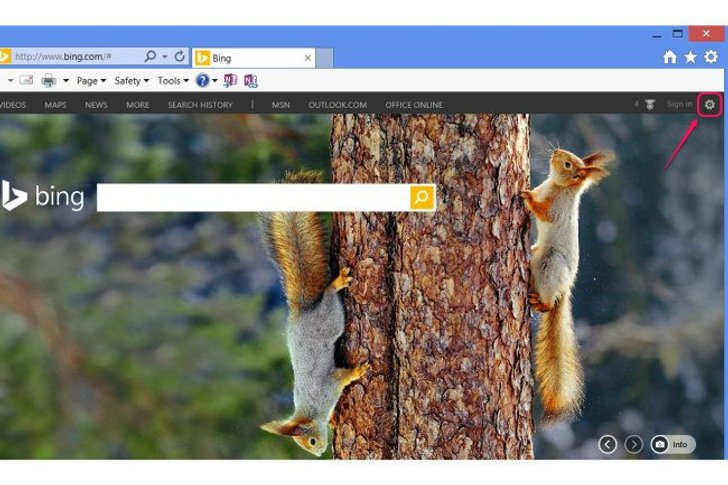The height and width of the screenshot is (485, 728).
Task: Open the address bar autocomplete dropdown arrow
Action: (x=164, y=57)
